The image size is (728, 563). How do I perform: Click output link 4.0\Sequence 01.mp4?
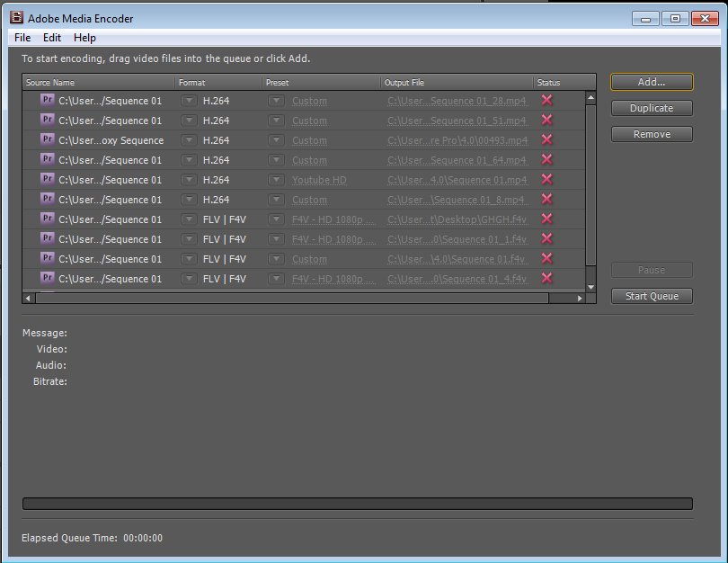coord(457,180)
